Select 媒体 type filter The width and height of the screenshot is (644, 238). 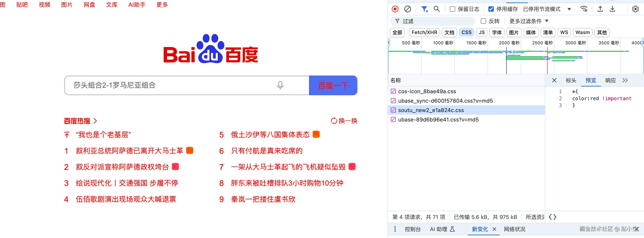531,32
